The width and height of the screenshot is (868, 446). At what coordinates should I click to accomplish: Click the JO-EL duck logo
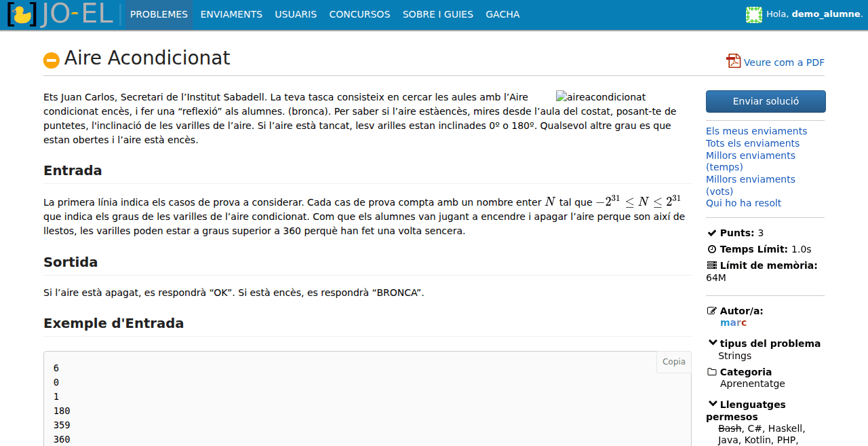(x=60, y=14)
